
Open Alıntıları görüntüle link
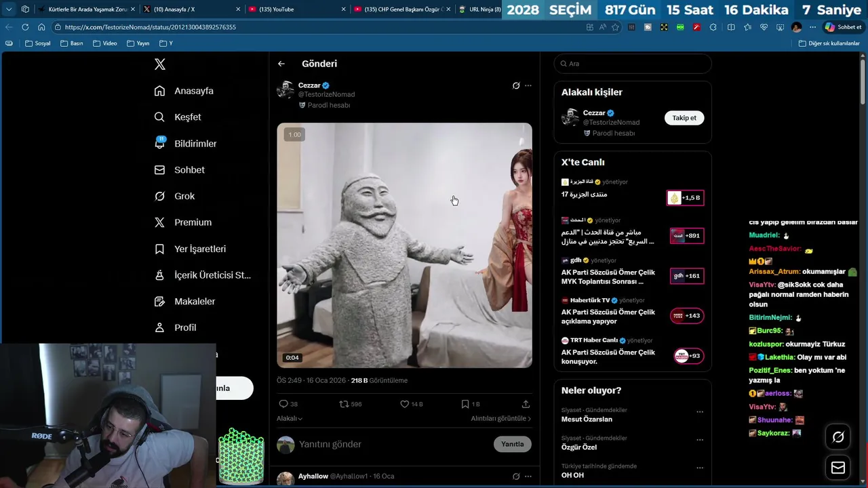pyautogui.click(x=501, y=419)
